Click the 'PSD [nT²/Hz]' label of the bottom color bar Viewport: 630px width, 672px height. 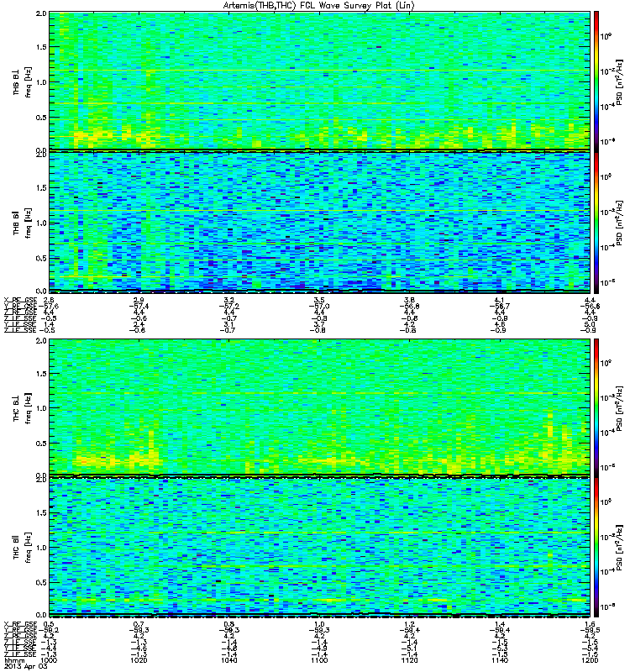pyautogui.click(x=620, y=548)
